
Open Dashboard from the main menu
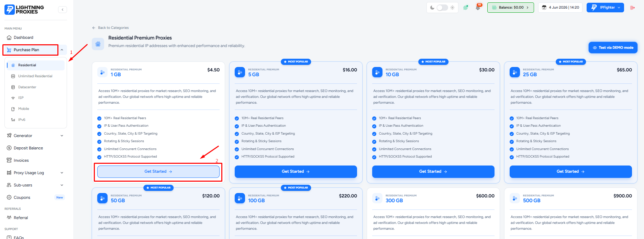[23, 37]
